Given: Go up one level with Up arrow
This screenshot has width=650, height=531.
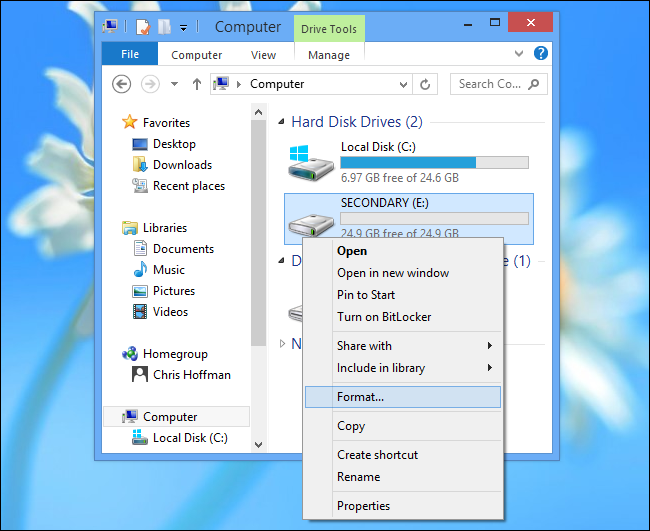Looking at the screenshot, I should coord(197,84).
